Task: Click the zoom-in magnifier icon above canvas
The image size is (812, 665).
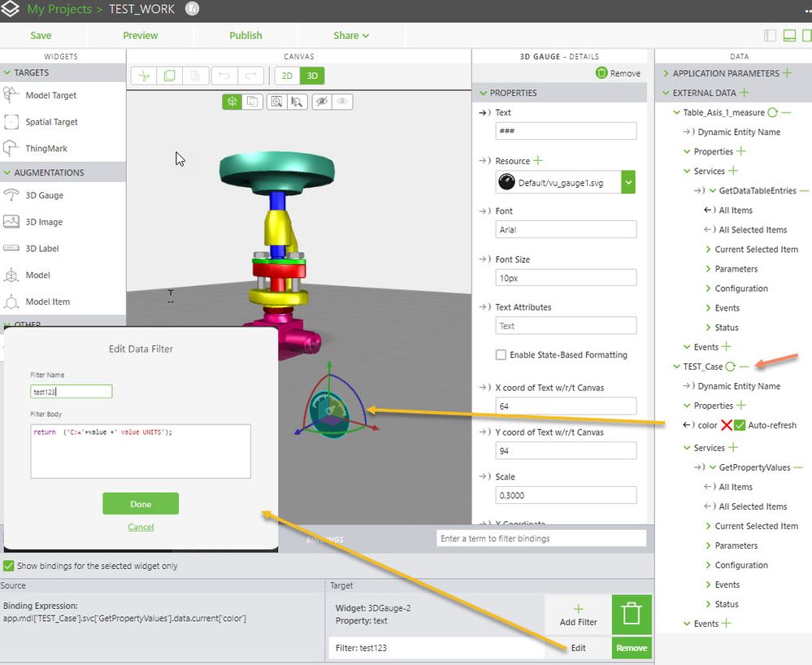Action: point(277,102)
